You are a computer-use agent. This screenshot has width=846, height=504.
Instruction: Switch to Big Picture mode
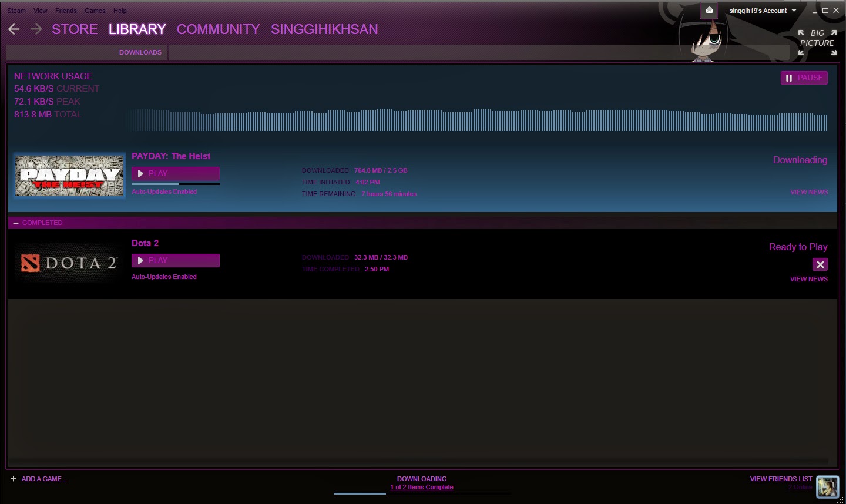(x=817, y=43)
